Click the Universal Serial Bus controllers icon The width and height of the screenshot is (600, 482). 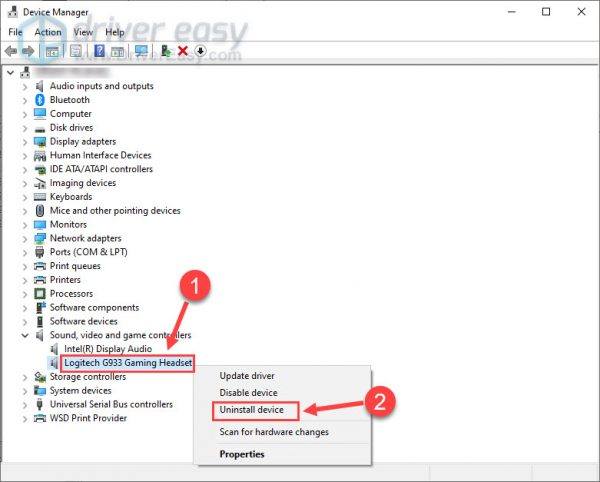pos(39,404)
